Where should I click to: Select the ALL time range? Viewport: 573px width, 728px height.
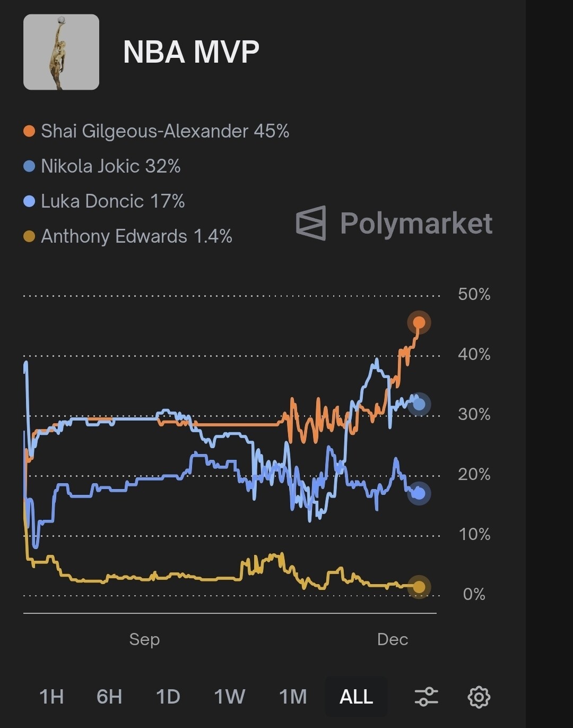pyautogui.click(x=356, y=697)
